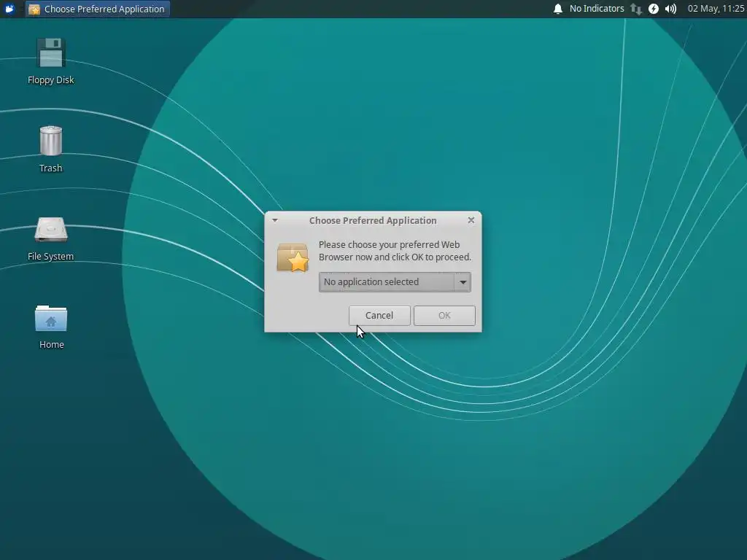Open the power manager icon
Screen dimensions: 747x560
[654, 9]
